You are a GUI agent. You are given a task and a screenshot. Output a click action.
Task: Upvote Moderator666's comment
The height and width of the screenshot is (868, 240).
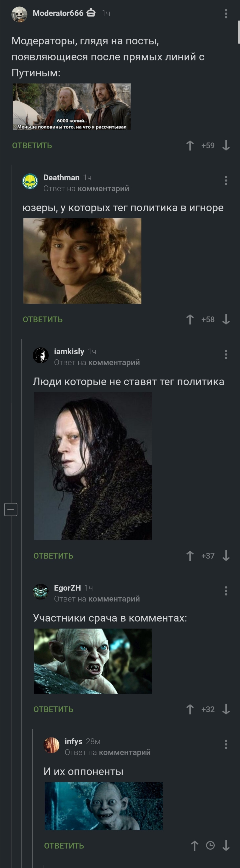(x=190, y=146)
